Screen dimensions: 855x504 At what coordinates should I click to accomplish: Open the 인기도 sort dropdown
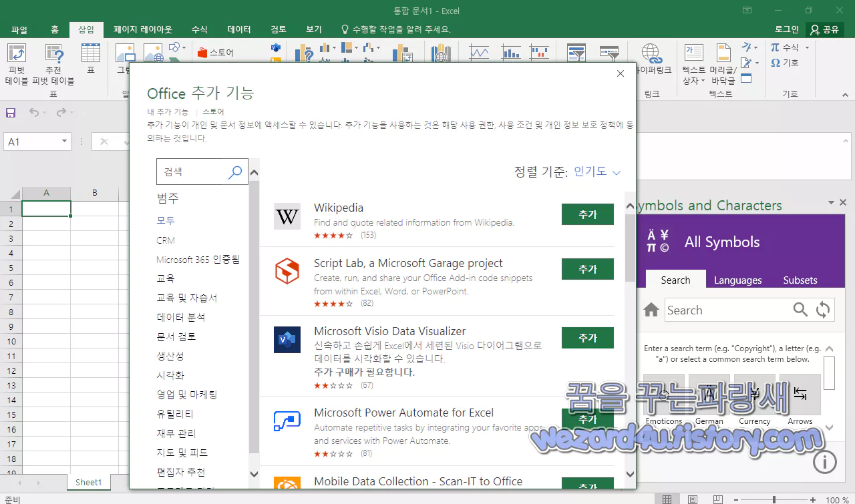click(597, 172)
